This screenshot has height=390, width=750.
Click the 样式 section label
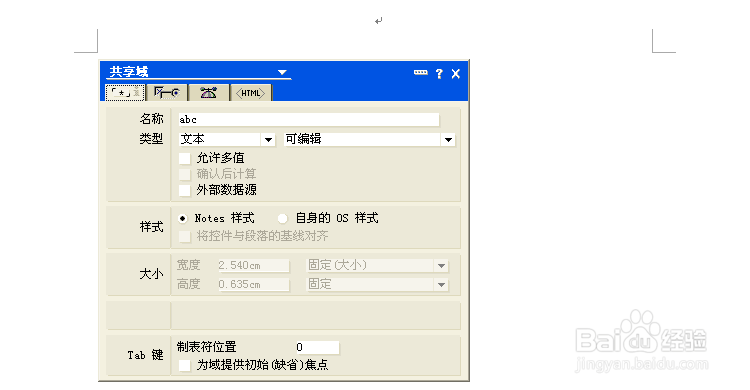tap(152, 227)
